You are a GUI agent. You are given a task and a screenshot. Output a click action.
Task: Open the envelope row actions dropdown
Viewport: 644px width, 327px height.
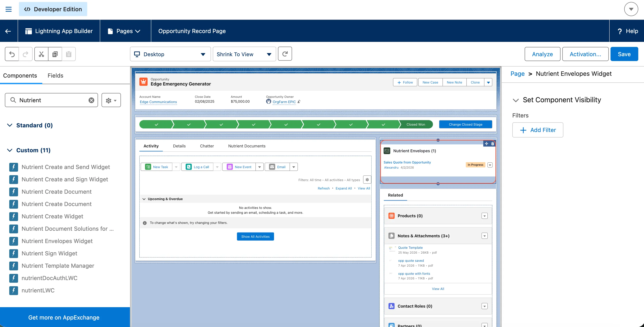click(x=490, y=165)
